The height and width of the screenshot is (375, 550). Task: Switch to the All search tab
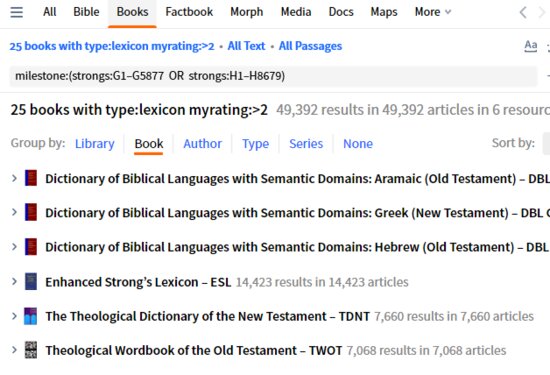(49, 12)
